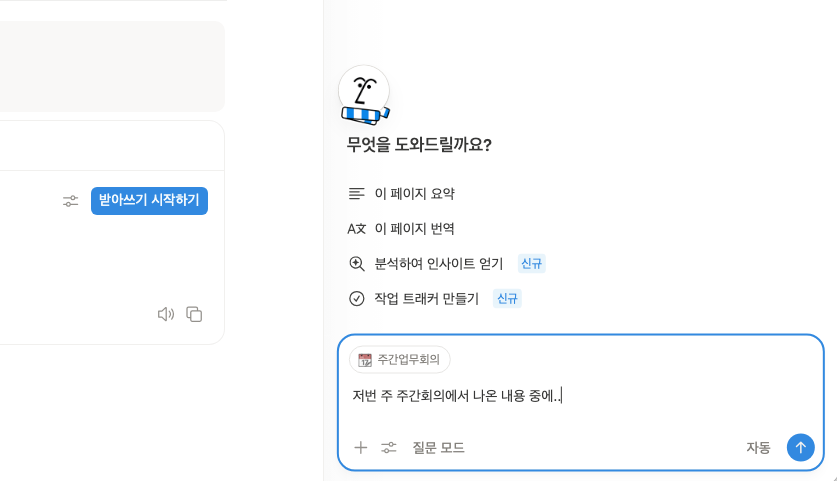Click the 받아쓰기 시작하기 button
The width and height of the screenshot is (837, 481).
click(x=149, y=200)
